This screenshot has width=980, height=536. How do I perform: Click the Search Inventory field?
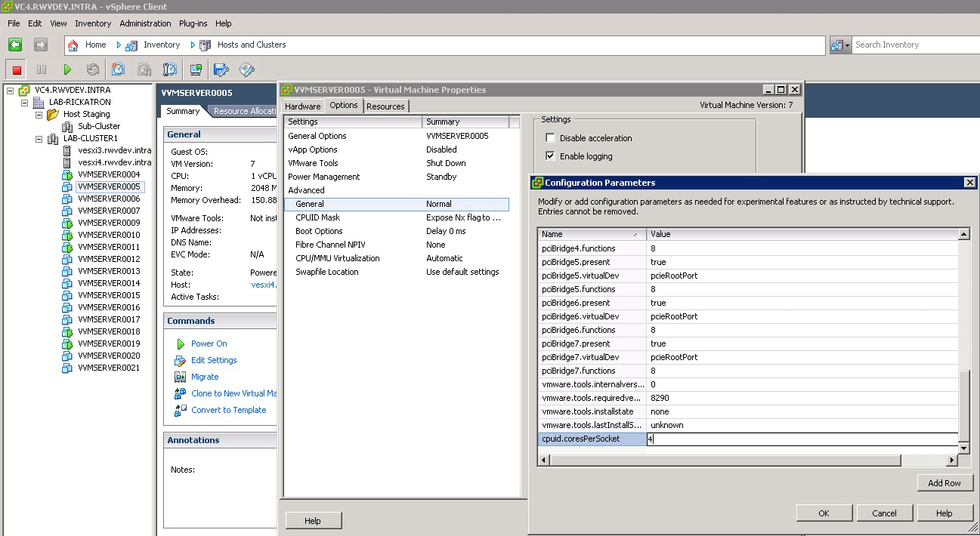click(916, 45)
